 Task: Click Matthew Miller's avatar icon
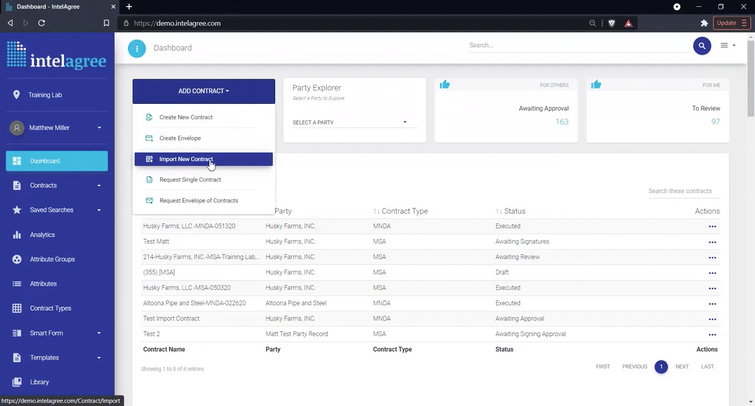17,128
